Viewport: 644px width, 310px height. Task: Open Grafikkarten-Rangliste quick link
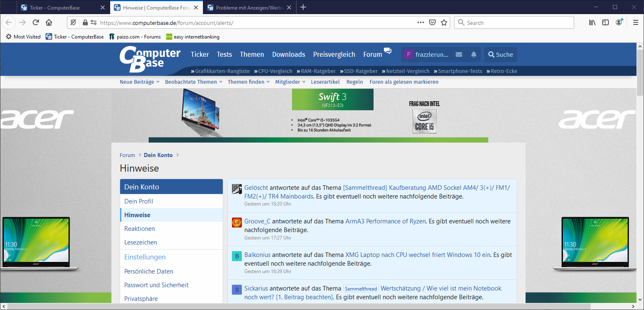220,71
